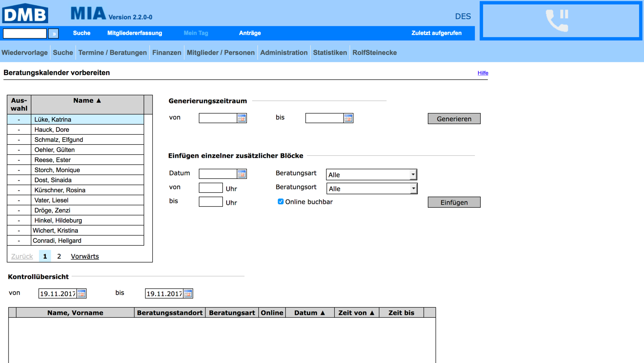Sort list by Name column header

(x=87, y=100)
